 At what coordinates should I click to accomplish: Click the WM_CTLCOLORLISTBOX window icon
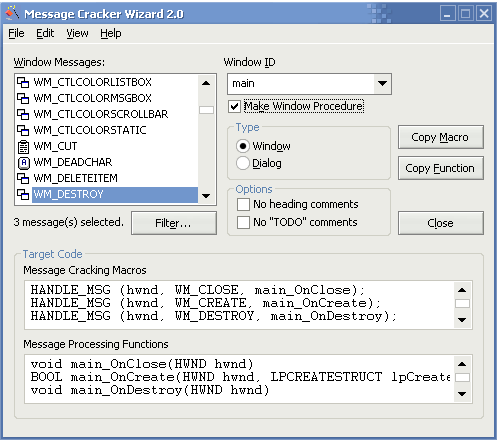click(23, 82)
